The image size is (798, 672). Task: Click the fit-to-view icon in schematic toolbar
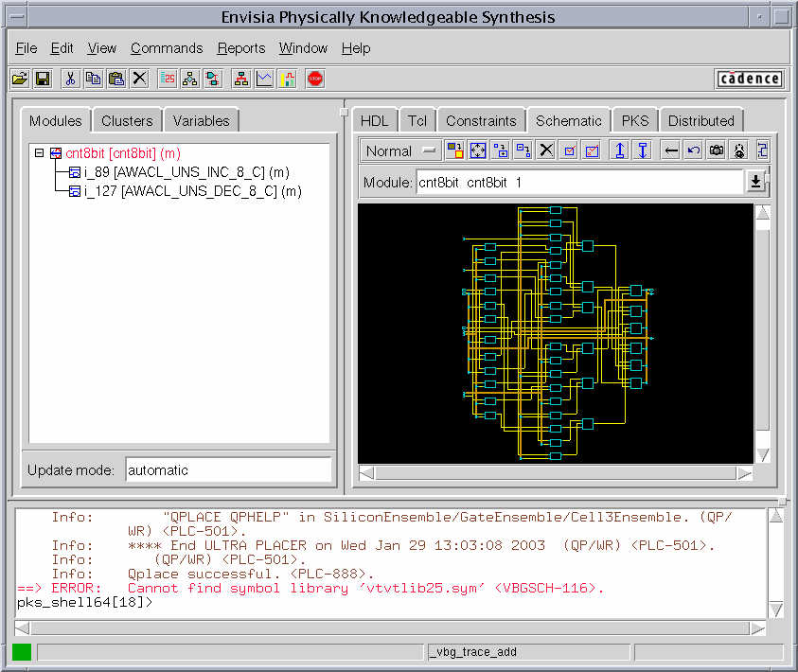(478, 150)
